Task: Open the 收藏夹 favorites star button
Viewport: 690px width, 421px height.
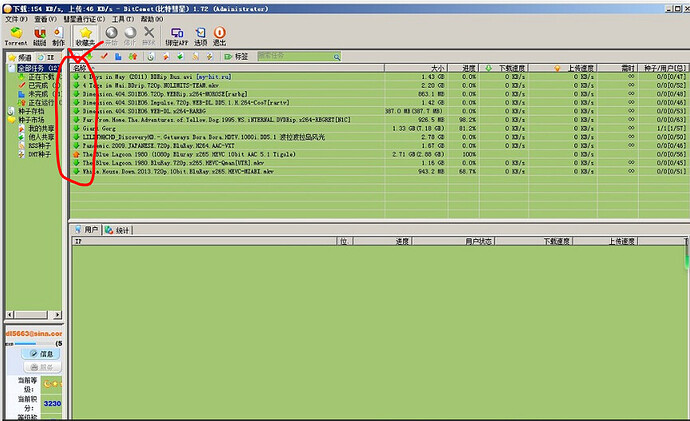Action: [x=85, y=36]
